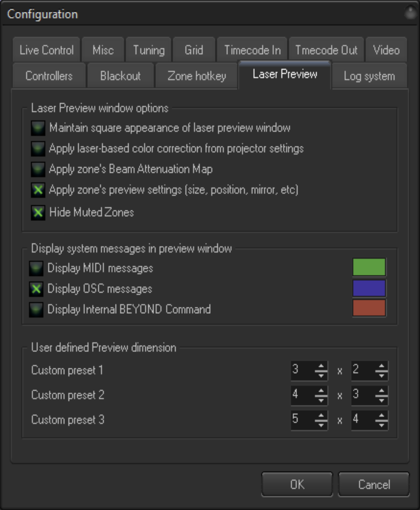This screenshot has height=510, width=420.
Task: Confirm settings with OK button
Action: tap(297, 484)
